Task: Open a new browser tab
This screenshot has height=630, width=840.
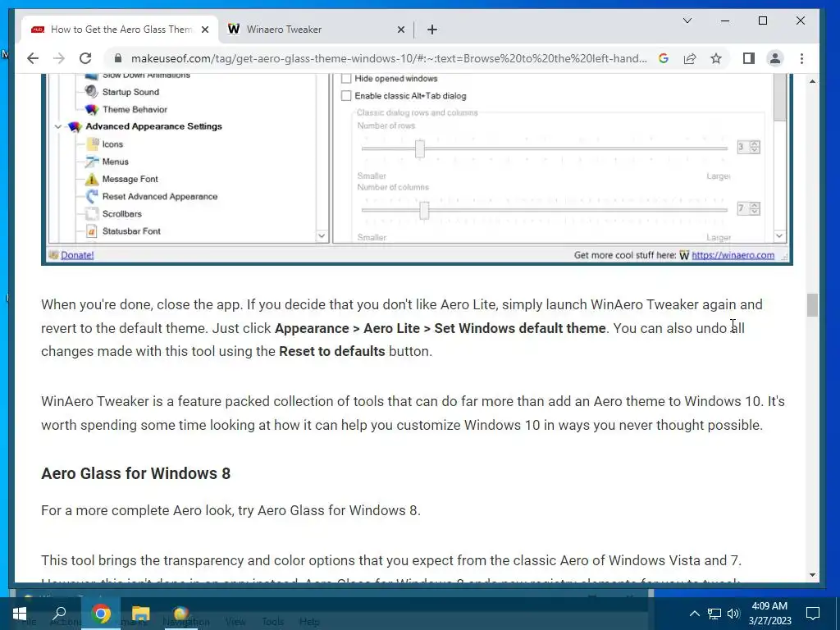Action: point(432,30)
